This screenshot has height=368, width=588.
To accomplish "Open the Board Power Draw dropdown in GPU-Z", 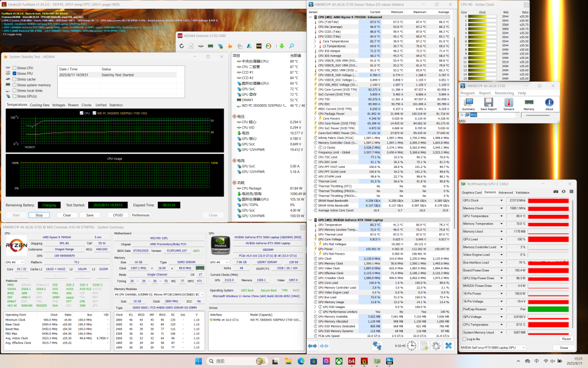I will [x=501, y=270].
